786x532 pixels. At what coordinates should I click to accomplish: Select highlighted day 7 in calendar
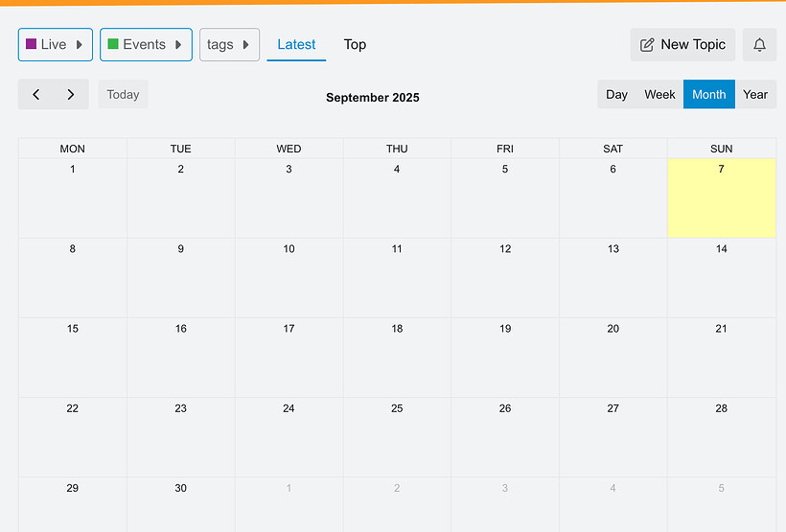pos(722,198)
